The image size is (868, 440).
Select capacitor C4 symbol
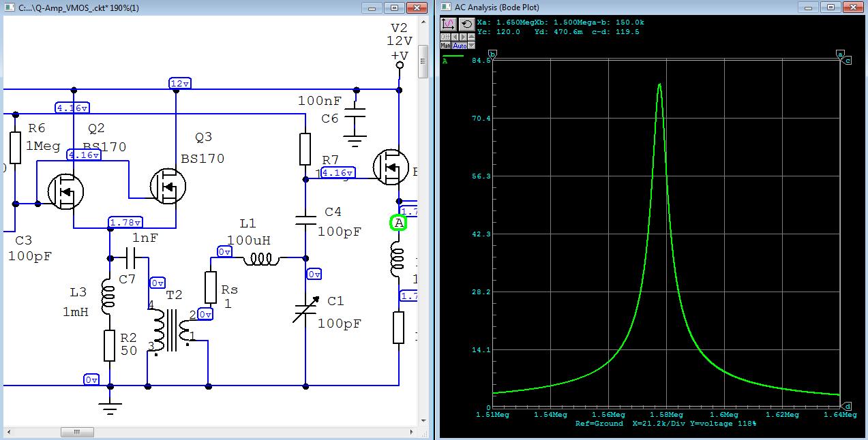pos(305,220)
